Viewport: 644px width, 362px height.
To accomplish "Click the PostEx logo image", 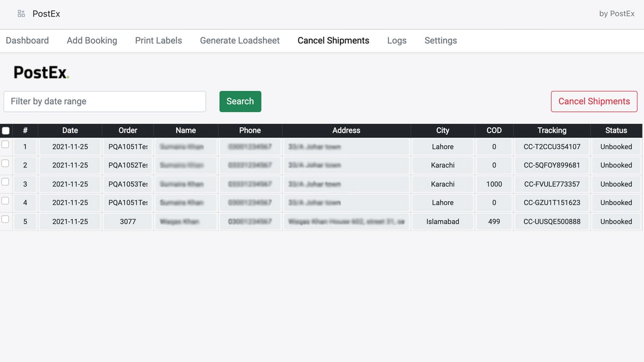I will point(41,72).
